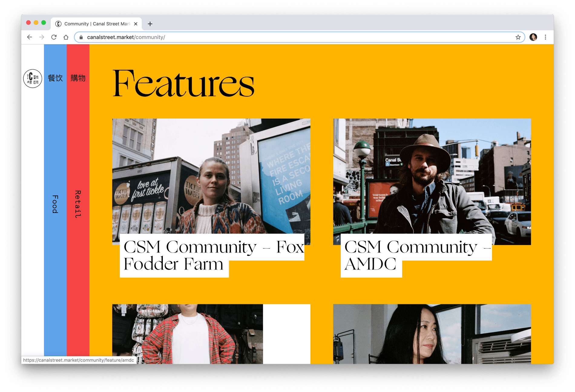Open the red Retail sidebar panel
The image size is (575, 392).
(78, 204)
